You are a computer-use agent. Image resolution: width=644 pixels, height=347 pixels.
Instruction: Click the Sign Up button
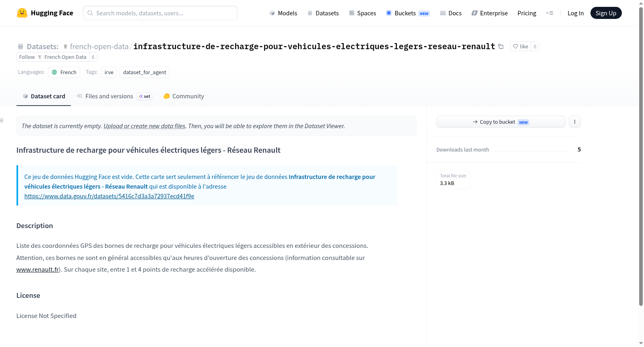coord(606,13)
